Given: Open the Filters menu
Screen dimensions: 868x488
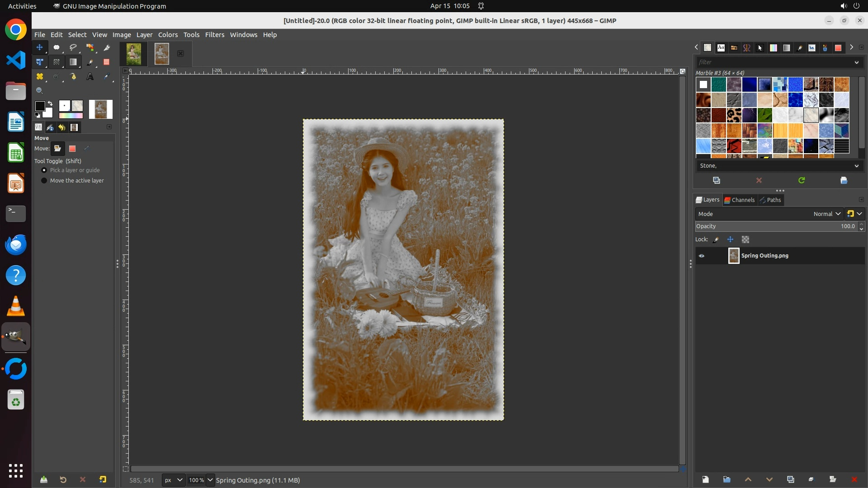Looking at the screenshot, I should (x=214, y=35).
